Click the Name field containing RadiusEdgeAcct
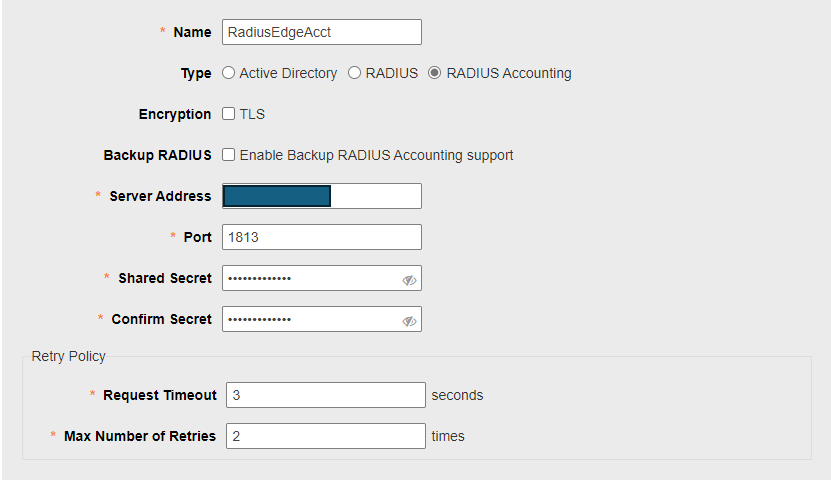The height and width of the screenshot is (480, 831). (322, 32)
